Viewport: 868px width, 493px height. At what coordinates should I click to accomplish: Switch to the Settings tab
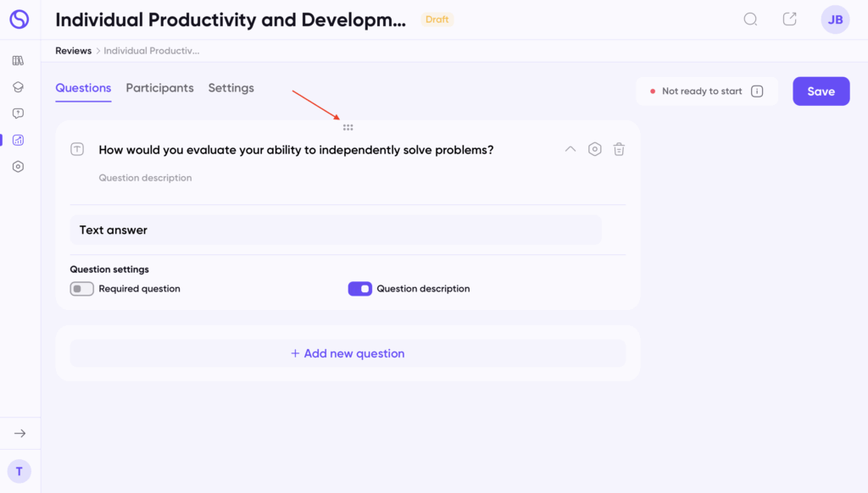231,88
